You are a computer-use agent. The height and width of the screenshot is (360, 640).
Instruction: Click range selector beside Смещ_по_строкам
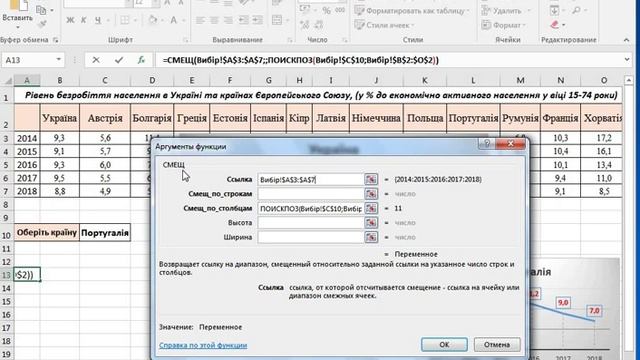click(371, 194)
